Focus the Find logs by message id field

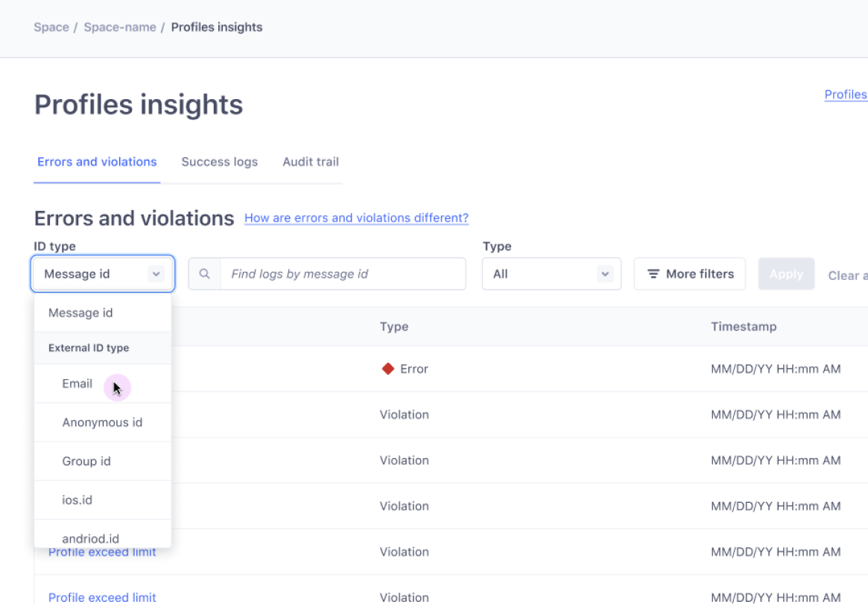(343, 274)
